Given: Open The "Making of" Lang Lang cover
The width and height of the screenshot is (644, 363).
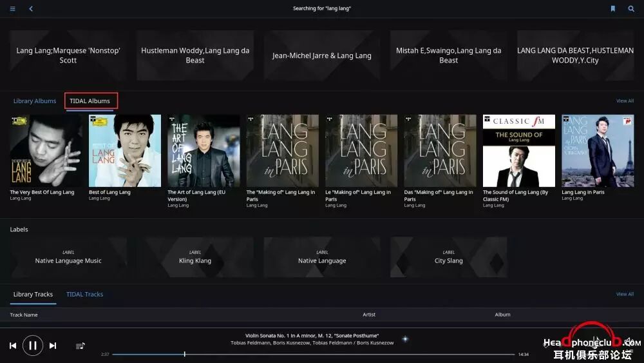Looking at the screenshot, I should click(283, 151).
